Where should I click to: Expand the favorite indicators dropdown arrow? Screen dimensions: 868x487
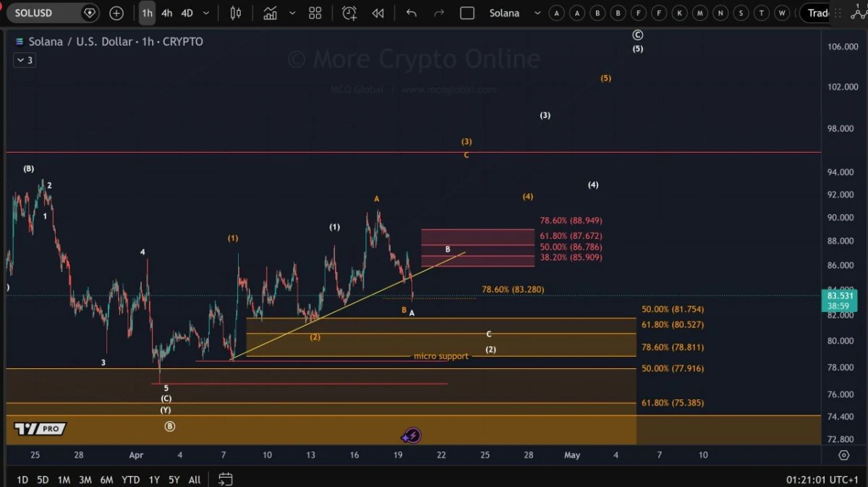[x=292, y=13]
